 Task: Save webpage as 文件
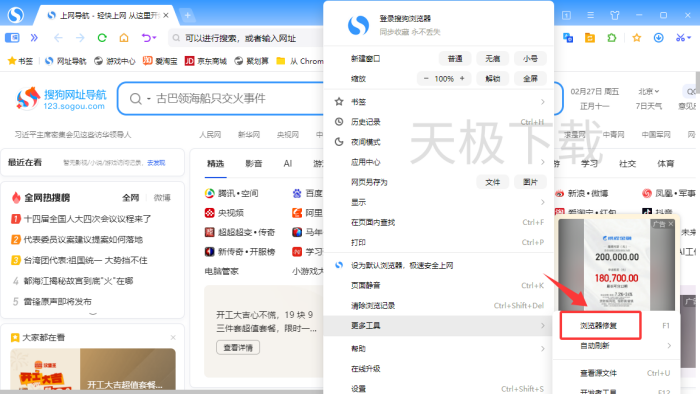point(492,182)
